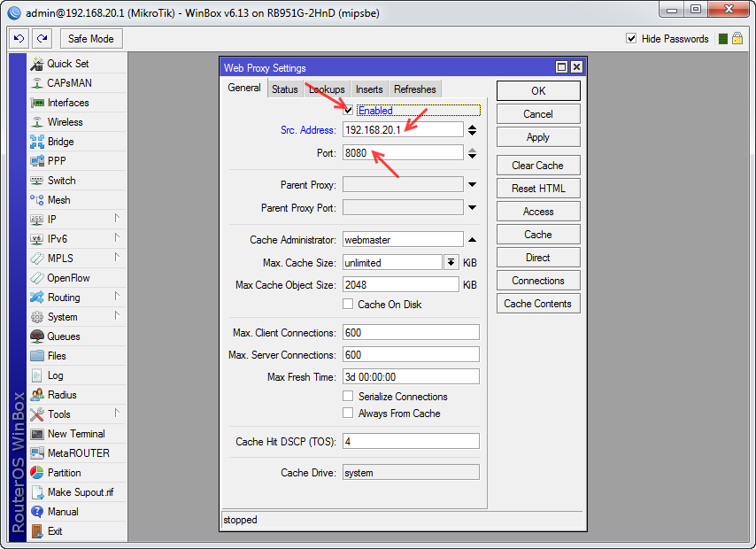The width and height of the screenshot is (756, 549).
Task: Open Radius in the sidebar
Action: coord(77,395)
